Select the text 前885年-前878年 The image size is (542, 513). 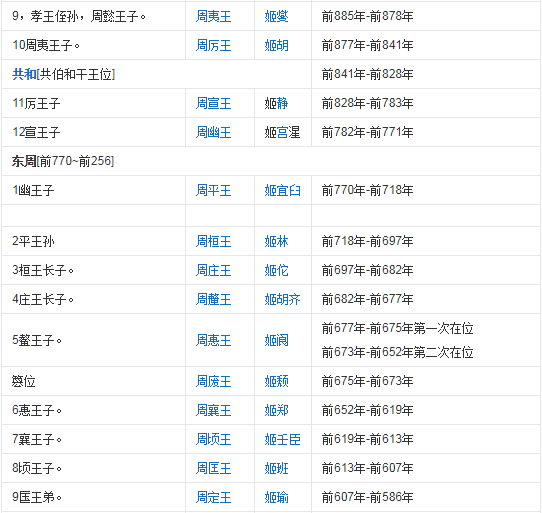367,16
